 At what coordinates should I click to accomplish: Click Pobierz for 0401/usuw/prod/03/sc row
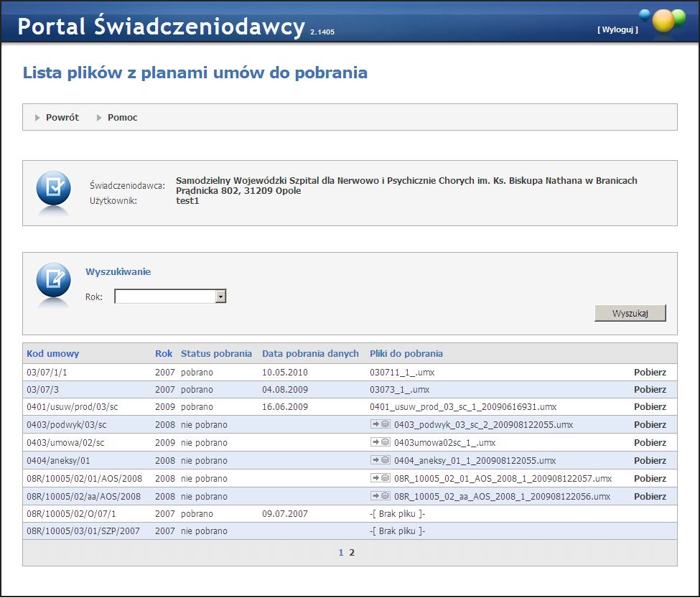tap(650, 407)
